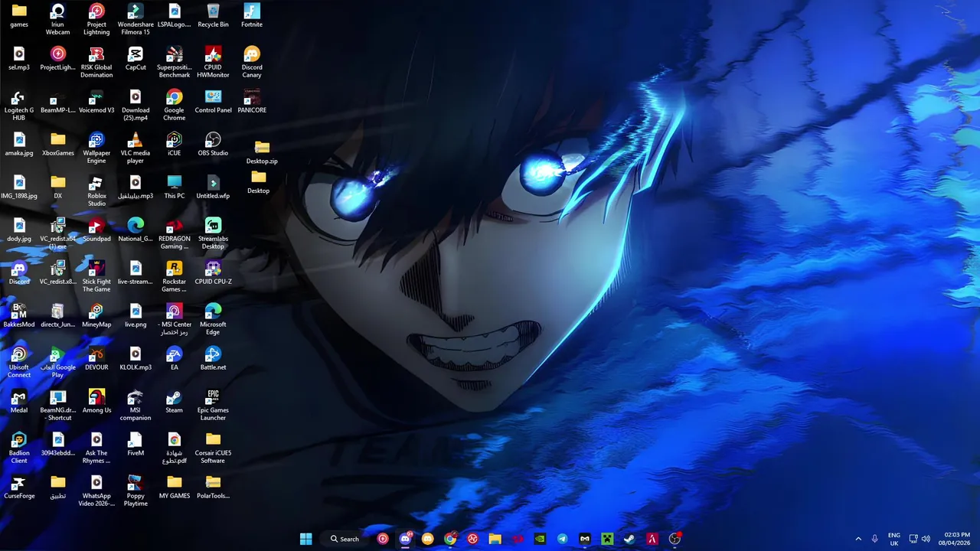Screen dimensions: 980x551
Task: Open the Windows Start menu
Action: [x=305, y=539]
